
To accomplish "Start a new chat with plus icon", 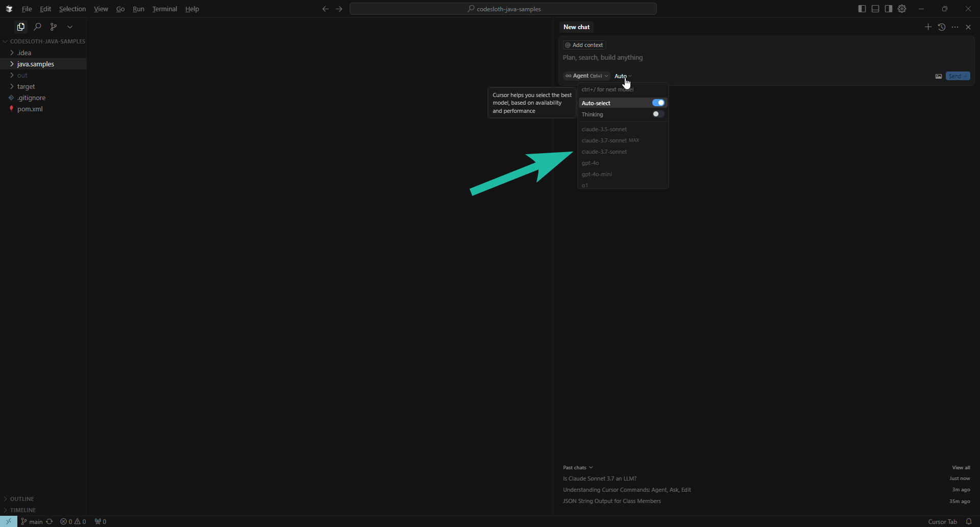I will point(928,27).
